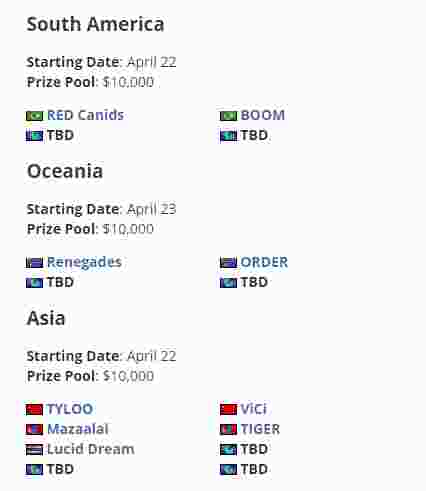Open the Mazaalai team link
This screenshot has width=426, height=491.
coord(78,429)
